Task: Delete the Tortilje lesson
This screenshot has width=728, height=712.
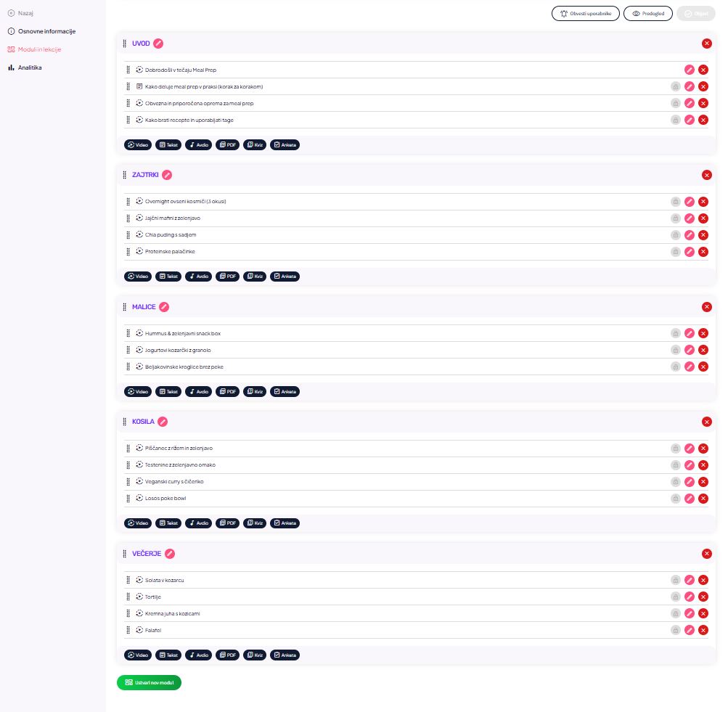Action: coord(703,597)
